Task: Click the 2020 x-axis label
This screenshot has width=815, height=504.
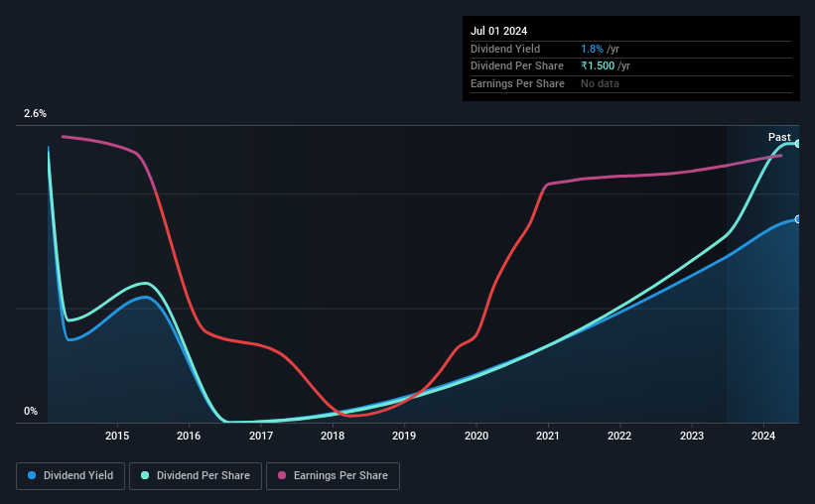Action: pyautogui.click(x=476, y=436)
